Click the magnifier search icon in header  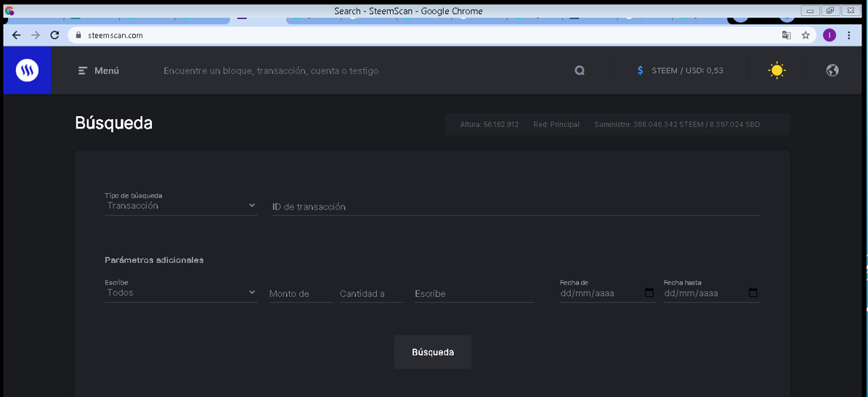click(x=579, y=71)
